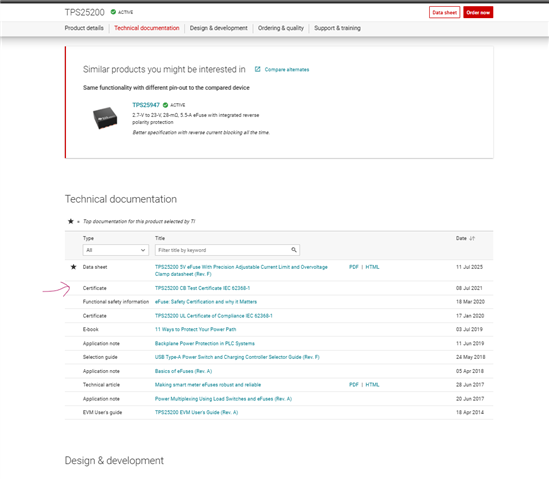Open Making smart meter eFuses robust article
Image resolution: width=549 pixels, height=479 pixels.
[208, 385]
